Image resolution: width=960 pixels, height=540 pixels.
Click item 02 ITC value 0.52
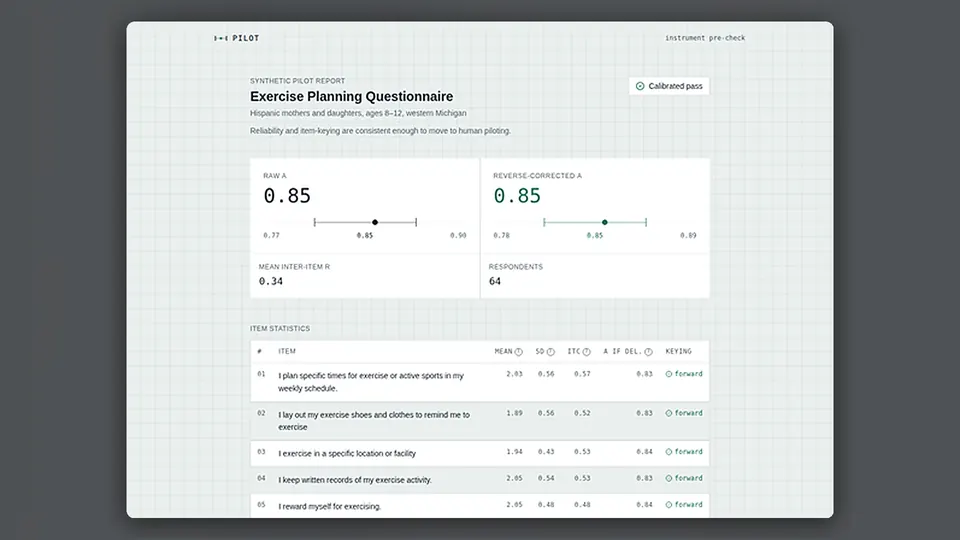(582, 413)
